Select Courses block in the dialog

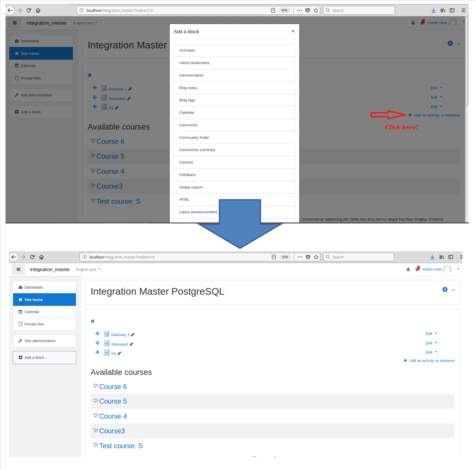pyautogui.click(x=234, y=162)
